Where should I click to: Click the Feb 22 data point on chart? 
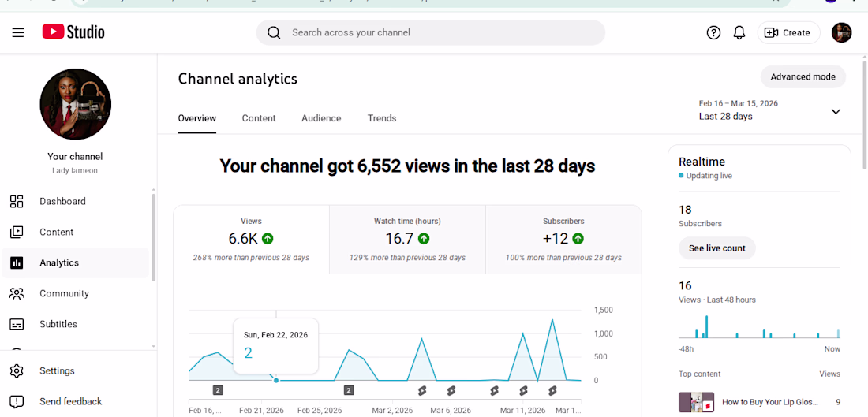(276, 381)
